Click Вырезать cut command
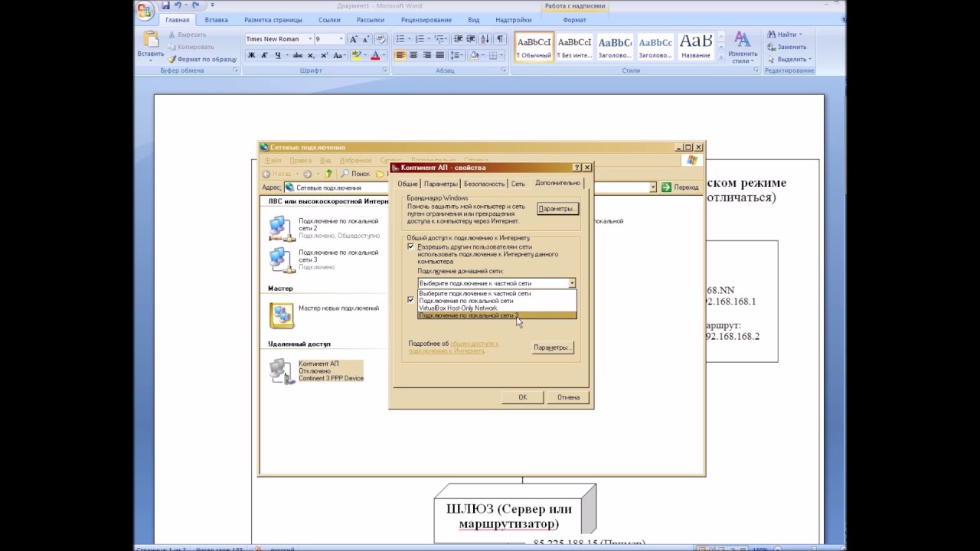 (x=186, y=34)
